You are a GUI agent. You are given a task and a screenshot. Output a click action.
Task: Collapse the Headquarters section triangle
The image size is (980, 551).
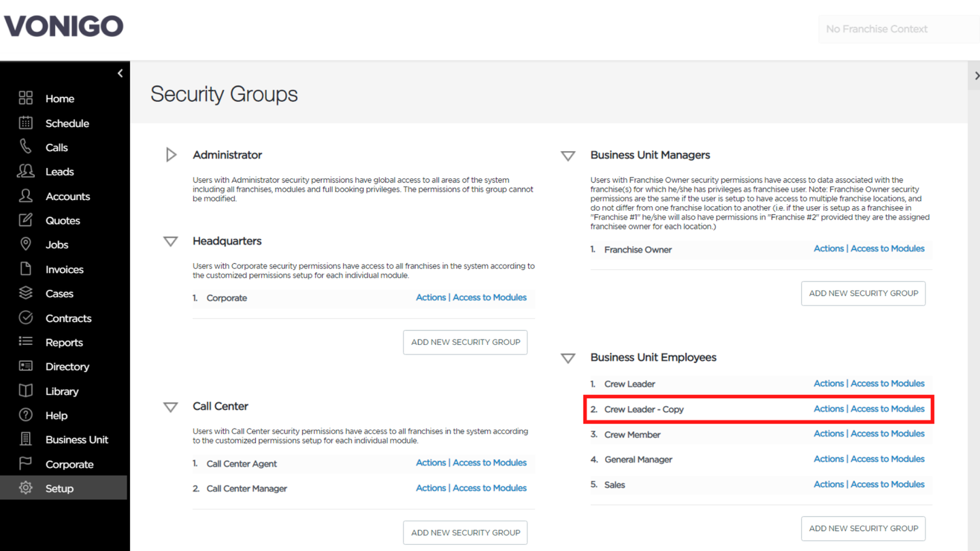(x=171, y=241)
